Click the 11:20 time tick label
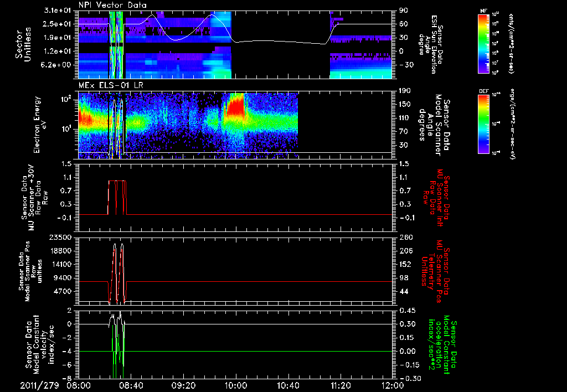This screenshot has width=567, height=392. [x=341, y=385]
